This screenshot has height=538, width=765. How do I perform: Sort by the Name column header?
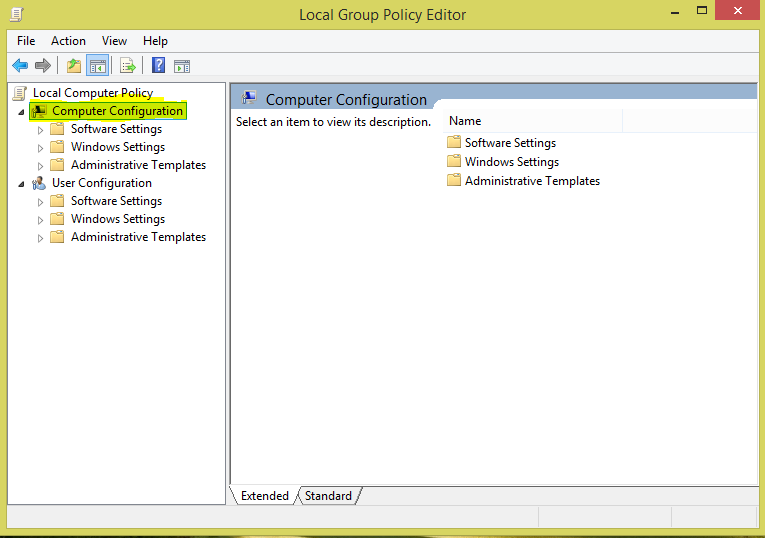pyautogui.click(x=533, y=121)
